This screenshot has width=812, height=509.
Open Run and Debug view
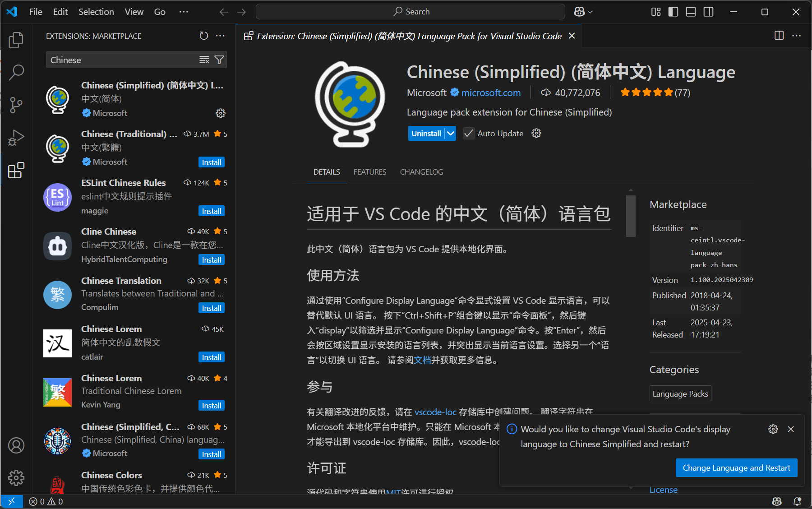[16, 138]
